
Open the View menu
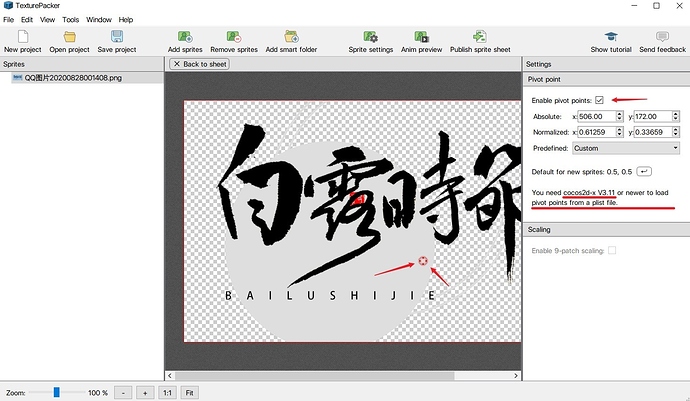pos(48,20)
